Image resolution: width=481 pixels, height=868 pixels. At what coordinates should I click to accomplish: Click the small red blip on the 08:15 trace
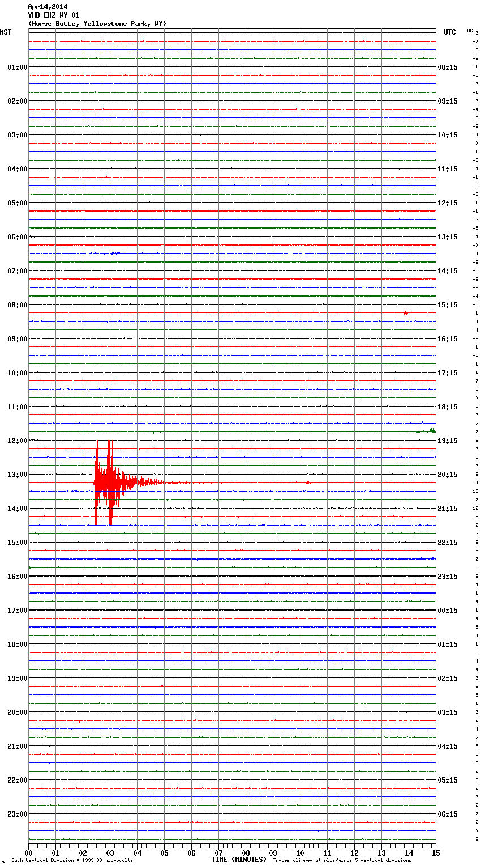coord(406,312)
